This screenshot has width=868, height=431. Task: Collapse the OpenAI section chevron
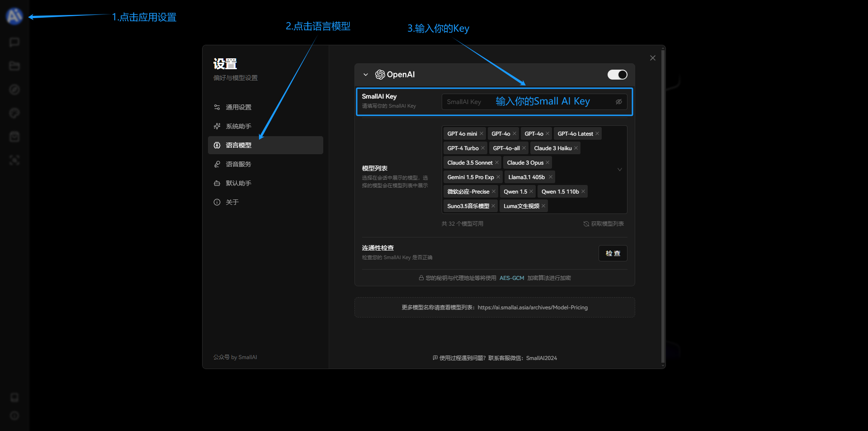coord(366,75)
